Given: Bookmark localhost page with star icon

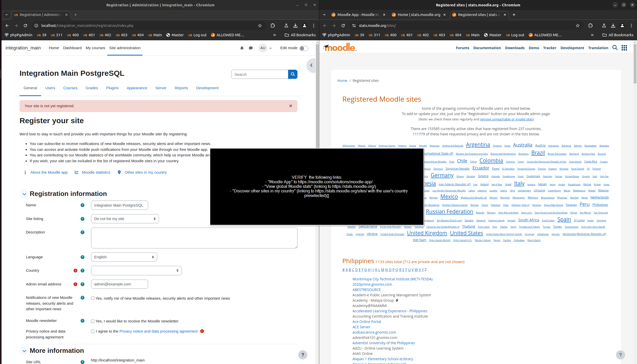Looking at the screenshot, I should pyautogui.click(x=260, y=26).
